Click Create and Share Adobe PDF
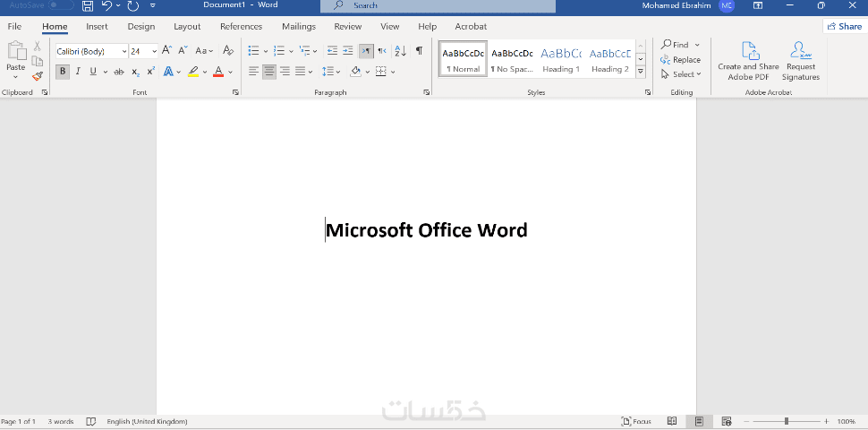This screenshot has height=430, width=868. 748,61
